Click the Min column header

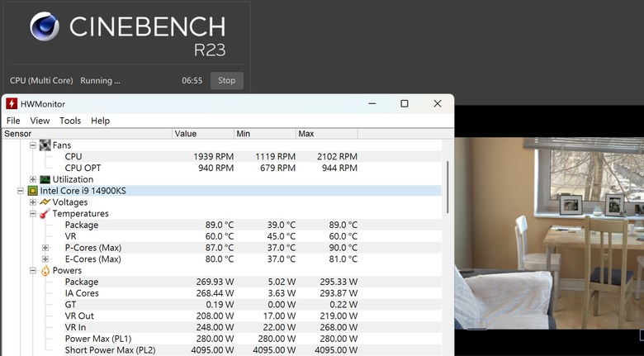click(x=265, y=134)
